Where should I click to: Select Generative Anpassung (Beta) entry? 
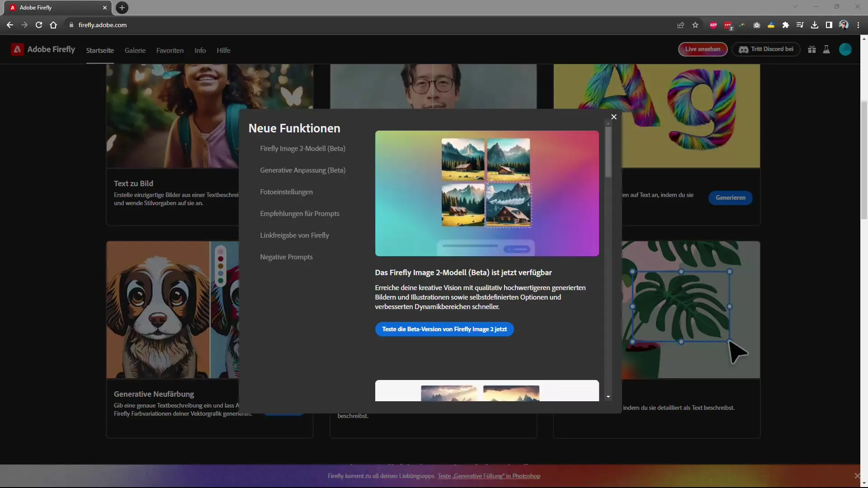(302, 170)
